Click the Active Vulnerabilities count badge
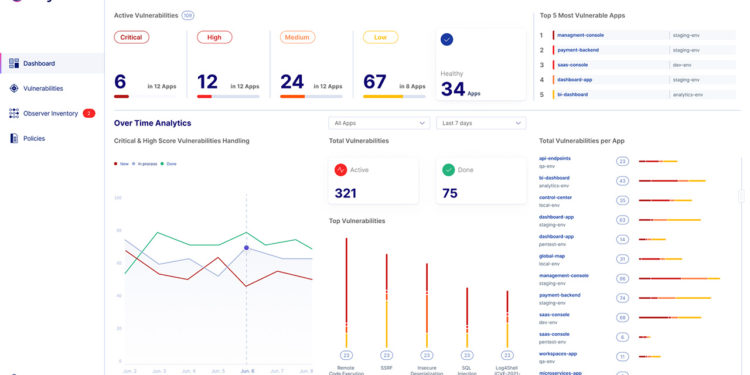The image size is (750, 375). 188,16
